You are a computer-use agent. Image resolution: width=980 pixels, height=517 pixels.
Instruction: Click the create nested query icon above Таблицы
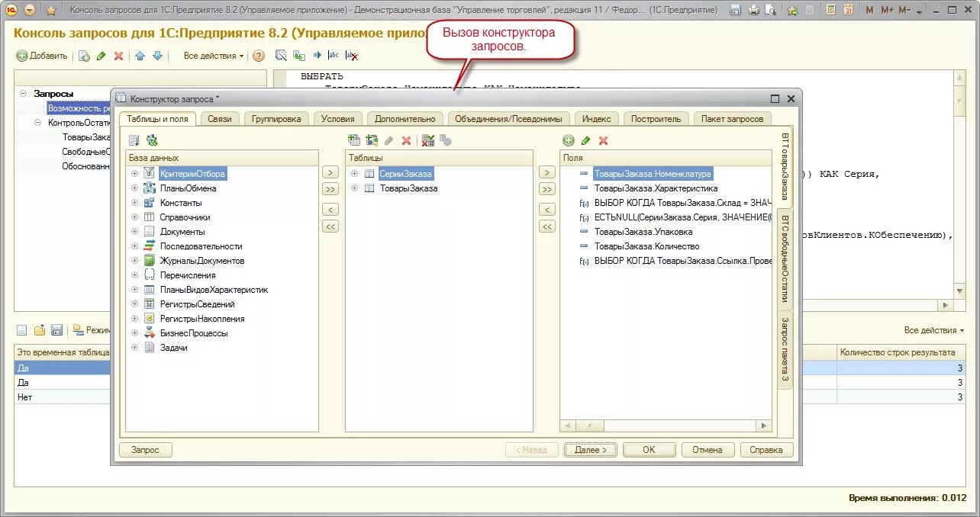tap(353, 140)
